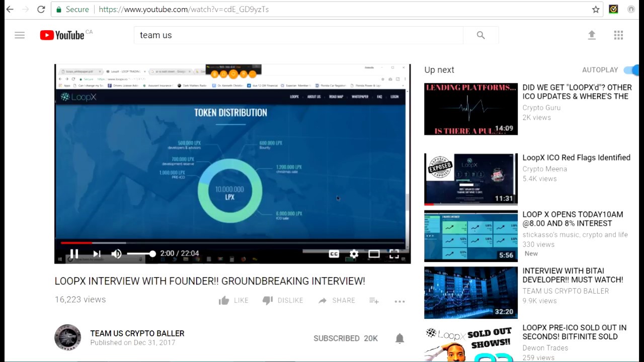Open the Dewon Trades channel name

click(545, 348)
